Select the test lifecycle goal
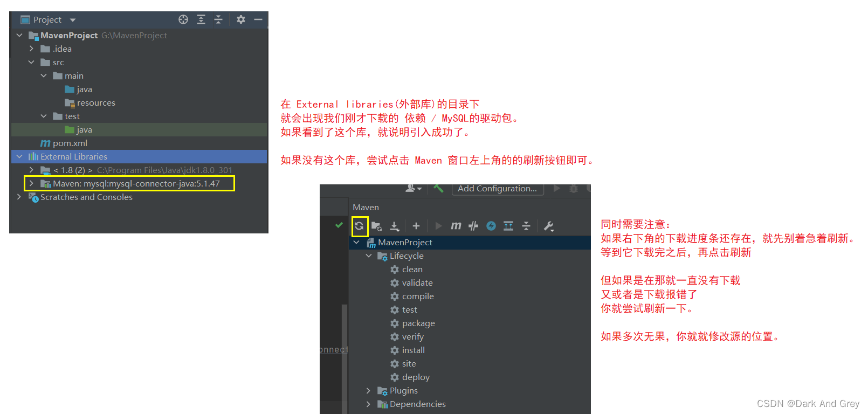868x414 pixels. (404, 309)
